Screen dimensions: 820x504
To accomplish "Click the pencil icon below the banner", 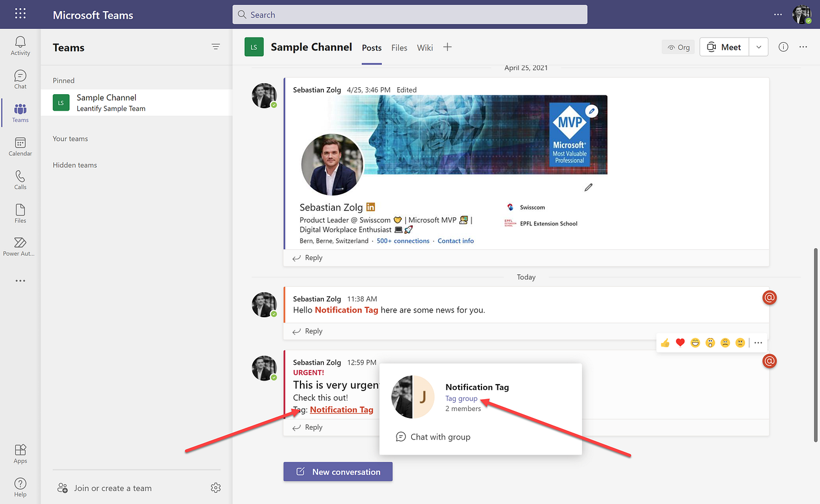I will tap(589, 187).
